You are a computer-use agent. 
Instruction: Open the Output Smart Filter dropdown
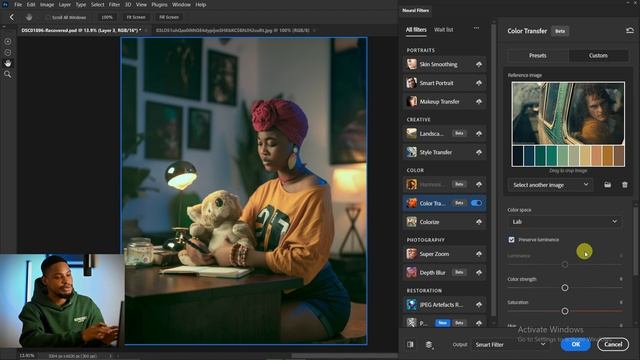(x=510, y=344)
